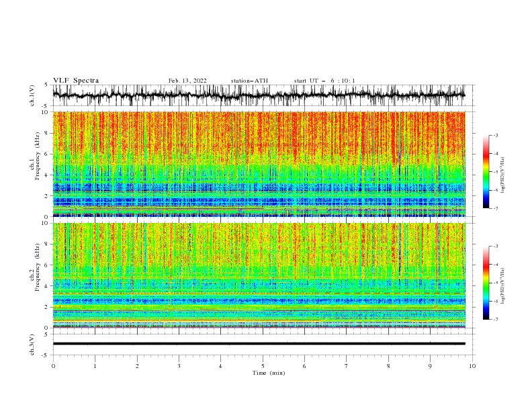Screen dimensions: 532x411
Task: Select the date text "Feb. 13, 2022"
Action: point(187,81)
